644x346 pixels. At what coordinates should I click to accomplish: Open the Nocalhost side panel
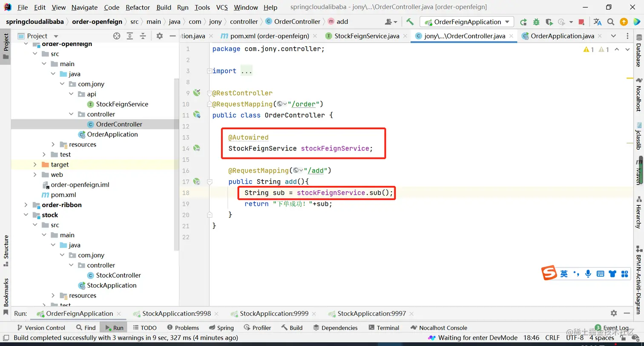638,95
